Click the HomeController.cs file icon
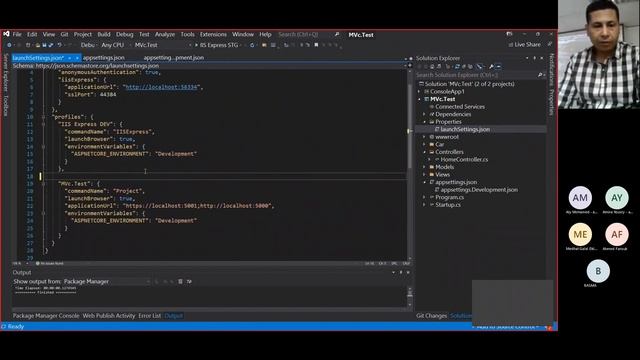 (x=437, y=160)
